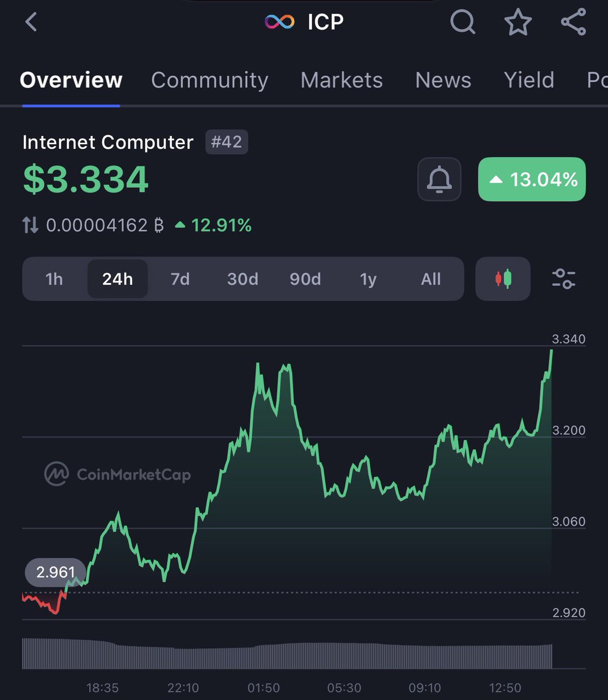Screen dimensions: 608x700
Task: Go back using the left chevron
Action: tap(31, 22)
